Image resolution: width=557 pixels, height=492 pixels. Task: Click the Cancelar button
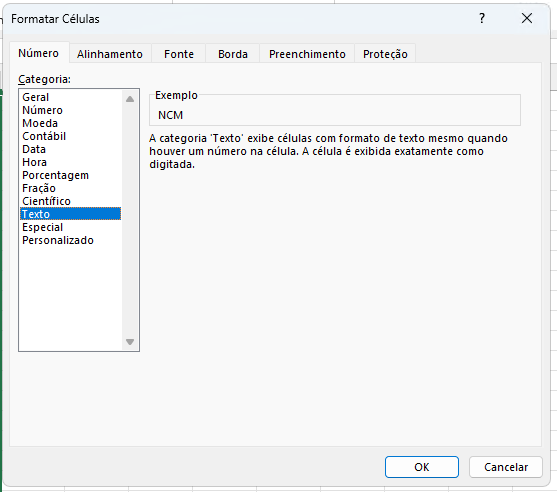click(506, 467)
